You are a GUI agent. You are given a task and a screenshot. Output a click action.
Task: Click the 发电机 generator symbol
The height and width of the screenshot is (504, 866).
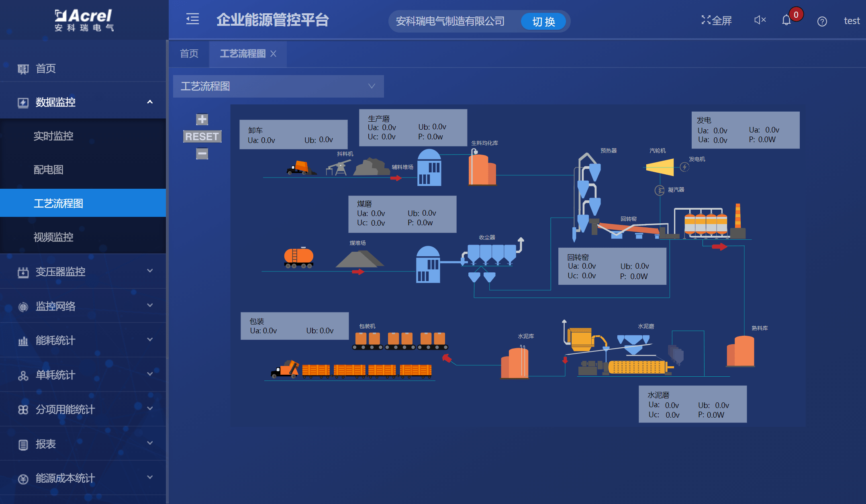coord(684,167)
